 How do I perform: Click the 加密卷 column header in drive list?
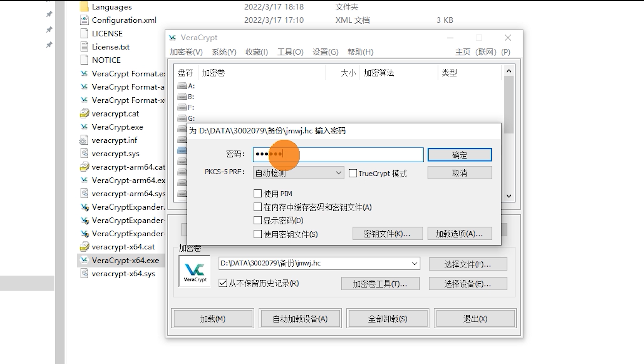click(261, 73)
